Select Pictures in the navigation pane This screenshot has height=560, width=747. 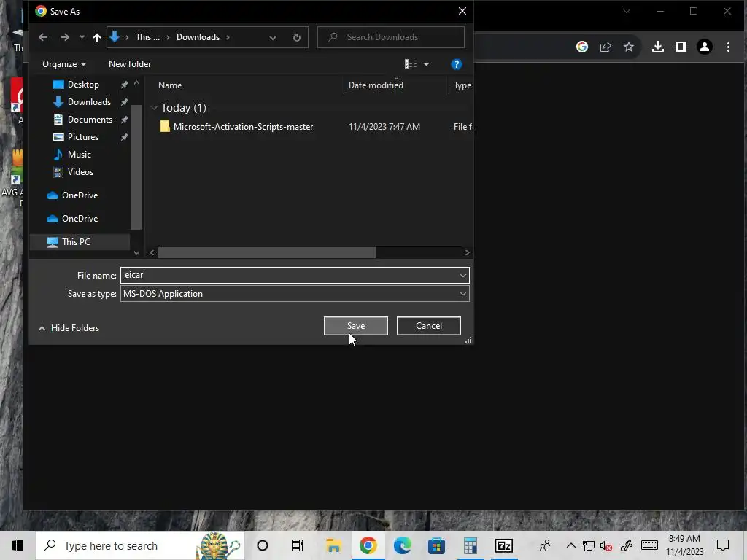coord(82,137)
